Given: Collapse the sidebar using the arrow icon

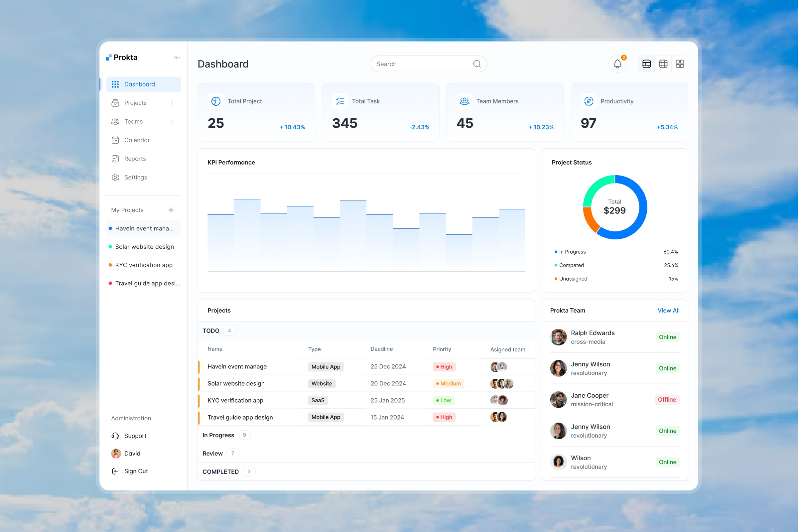Looking at the screenshot, I should click(177, 57).
